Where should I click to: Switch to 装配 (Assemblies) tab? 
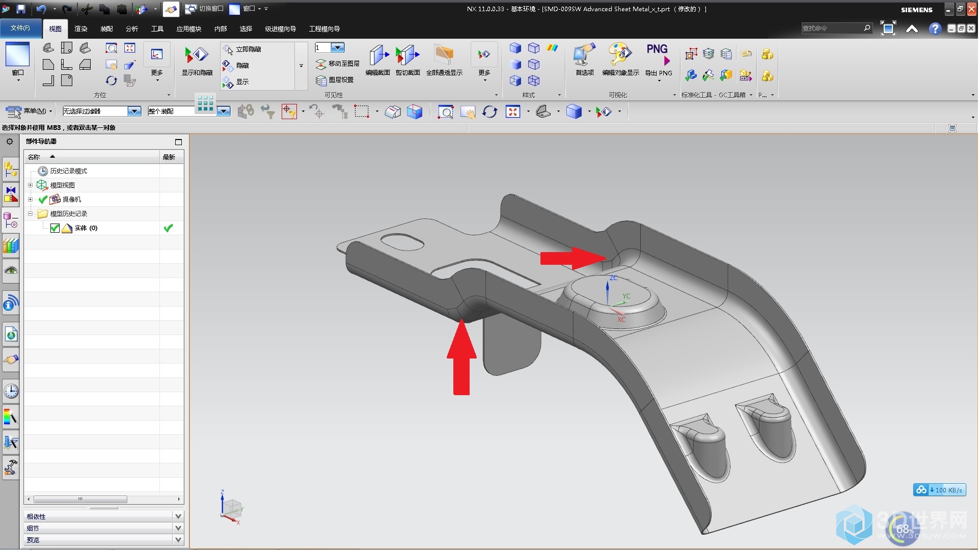[106, 29]
